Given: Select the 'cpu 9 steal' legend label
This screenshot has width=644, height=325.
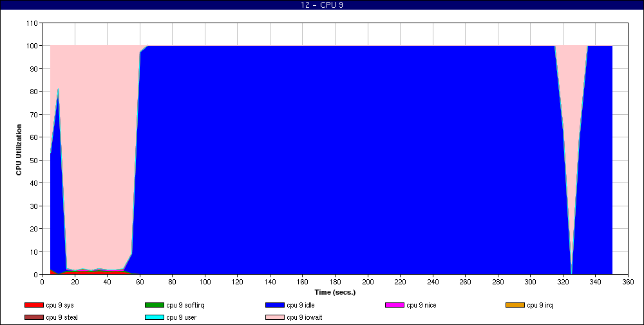Looking at the screenshot, I should [x=62, y=317].
